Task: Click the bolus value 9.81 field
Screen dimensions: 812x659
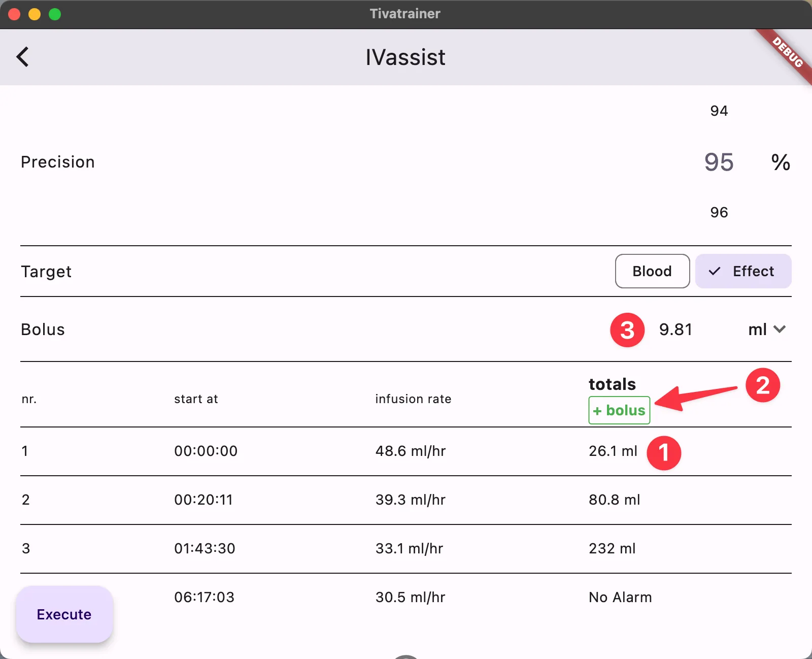Action: click(675, 329)
